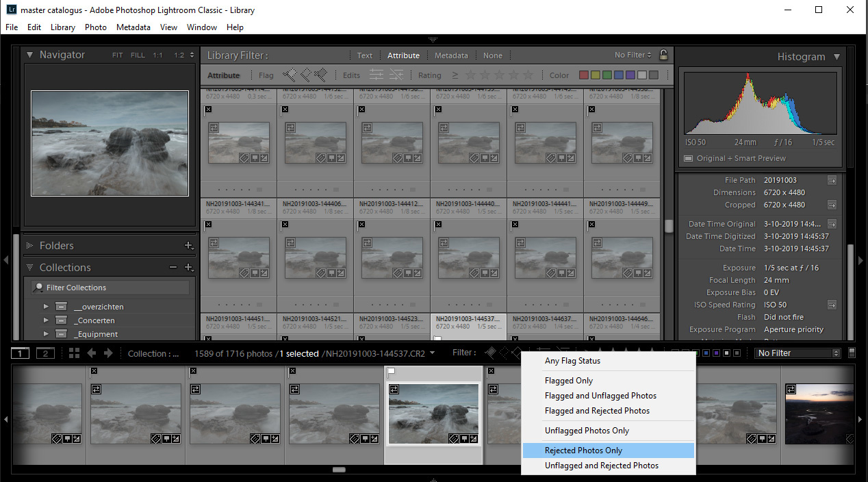Switch to second monitor window button 2

click(x=45, y=353)
